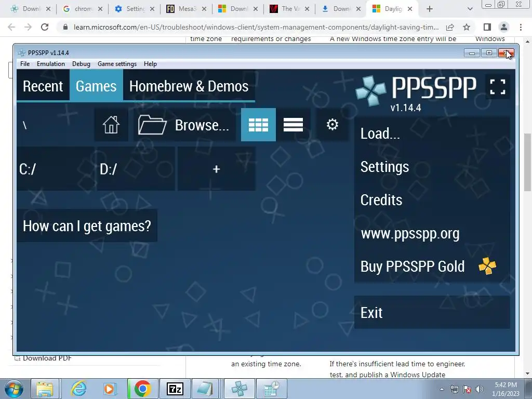Image resolution: width=532 pixels, height=399 pixels.
Task: Click the volume speaker tray icon
Action: [480, 389]
